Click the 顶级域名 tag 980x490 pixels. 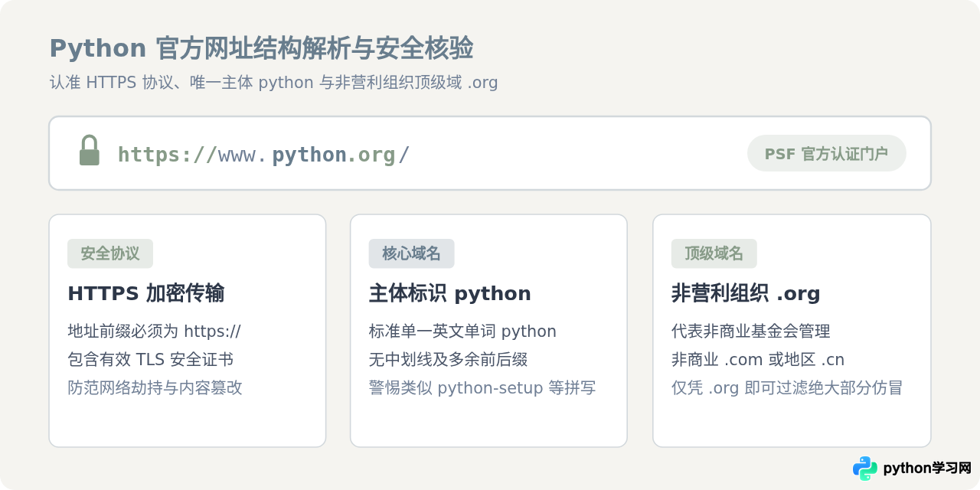pos(714,253)
